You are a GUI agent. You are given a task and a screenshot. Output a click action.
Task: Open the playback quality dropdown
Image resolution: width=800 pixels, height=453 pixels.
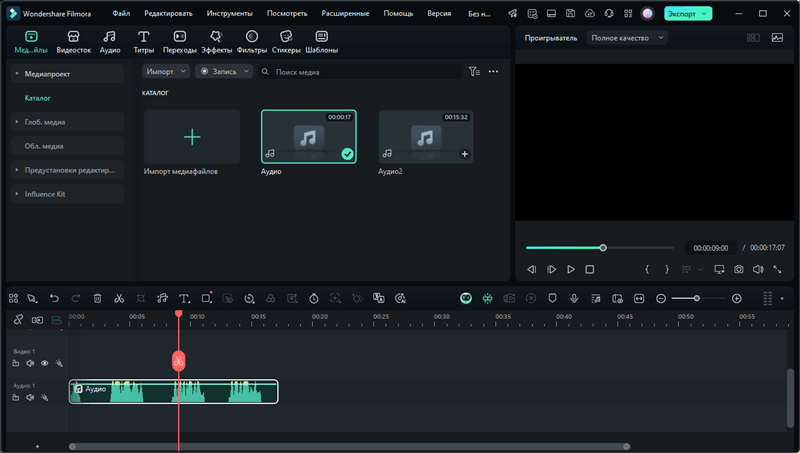[627, 38]
